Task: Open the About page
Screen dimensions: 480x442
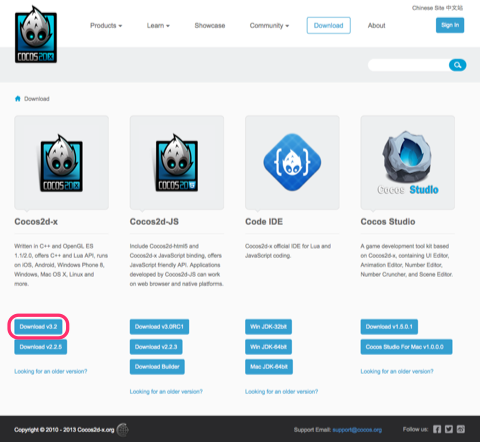Action: click(376, 26)
